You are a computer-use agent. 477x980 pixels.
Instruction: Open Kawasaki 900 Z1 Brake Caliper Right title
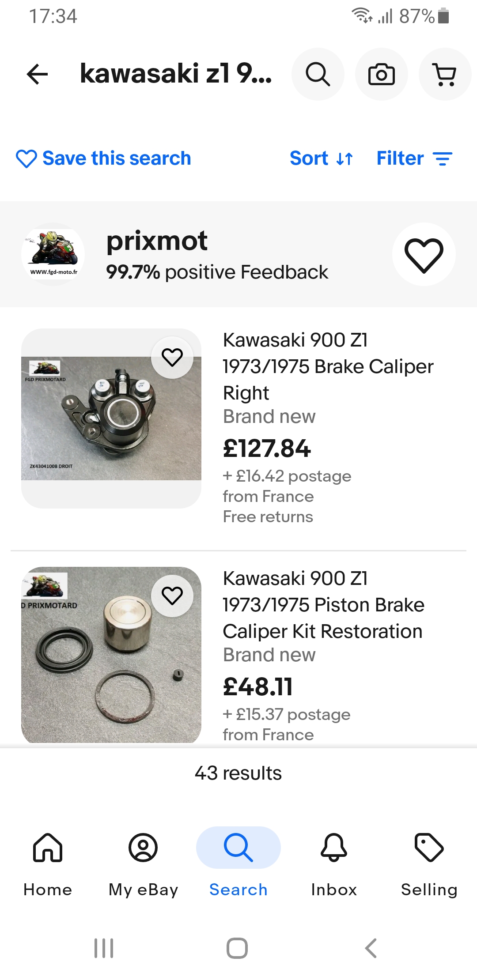click(328, 366)
